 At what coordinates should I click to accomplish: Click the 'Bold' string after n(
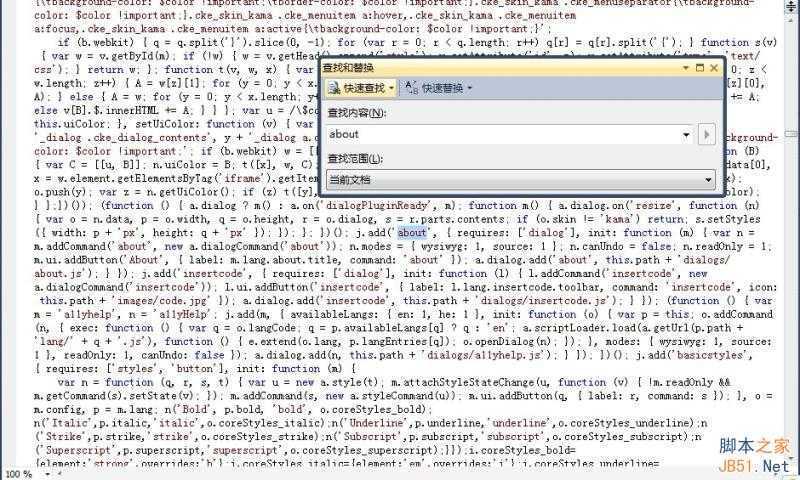(195, 410)
